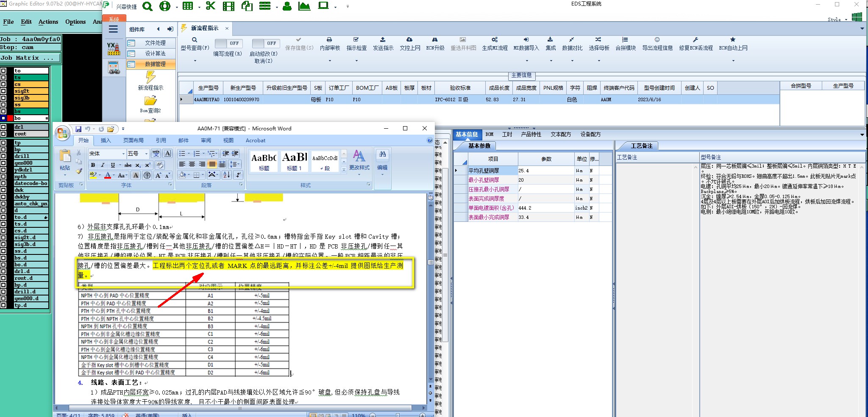Click the 文控上网 cloud icon
Screen dimensions: 868x417
pos(409,39)
